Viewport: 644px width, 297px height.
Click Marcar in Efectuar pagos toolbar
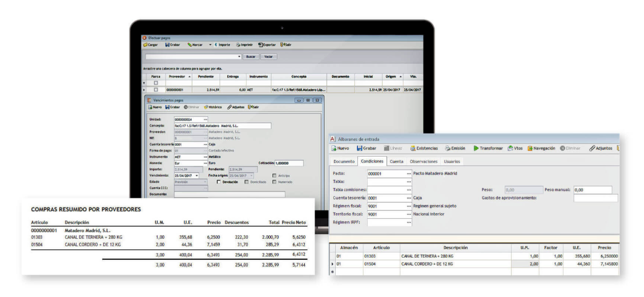(x=195, y=44)
